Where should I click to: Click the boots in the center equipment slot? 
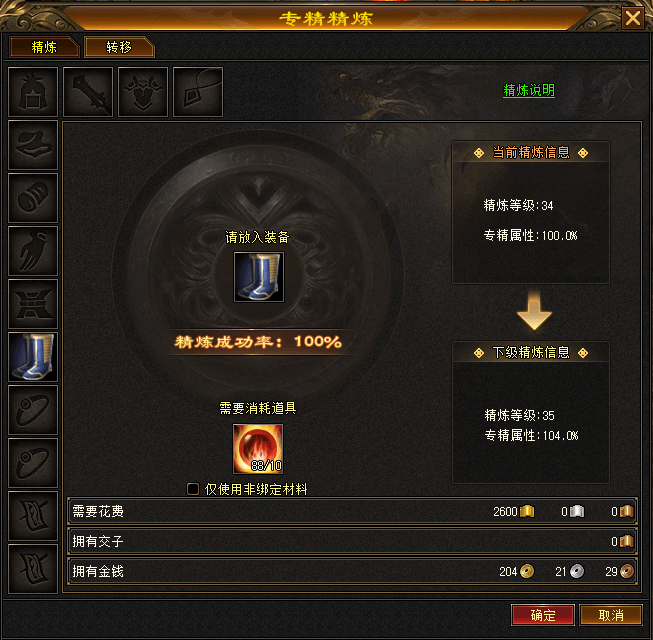(259, 277)
